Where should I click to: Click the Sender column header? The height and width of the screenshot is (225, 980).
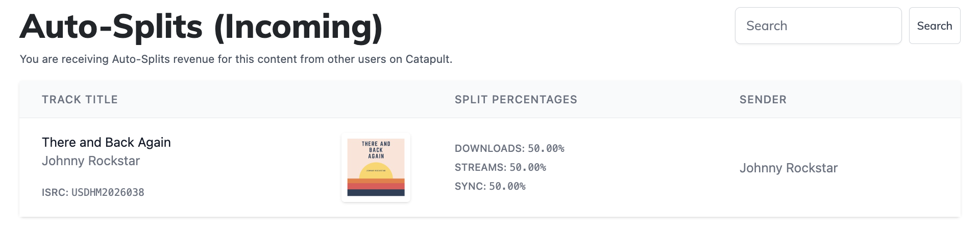pyautogui.click(x=763, y=100)
